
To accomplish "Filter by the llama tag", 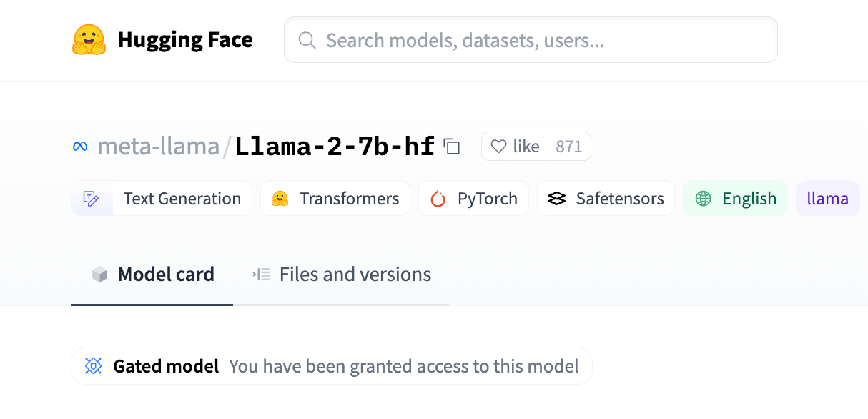I will 828,199.
